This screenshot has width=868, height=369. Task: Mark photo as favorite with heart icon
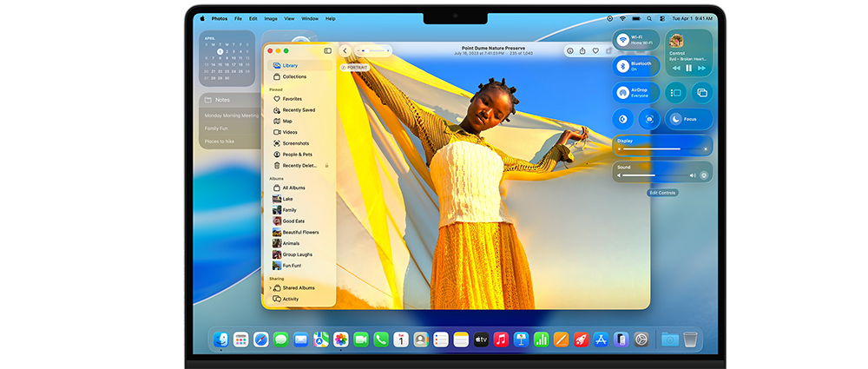point(595,51)
